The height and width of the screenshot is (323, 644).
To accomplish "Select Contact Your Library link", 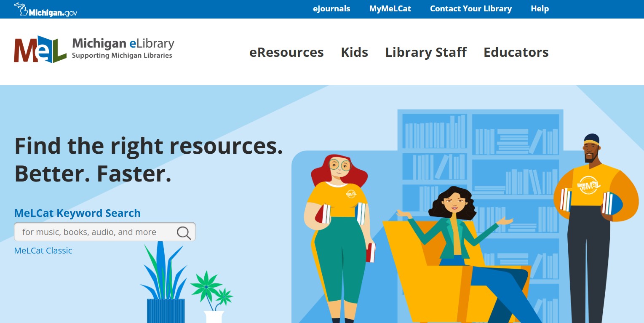I will [471, 9].
